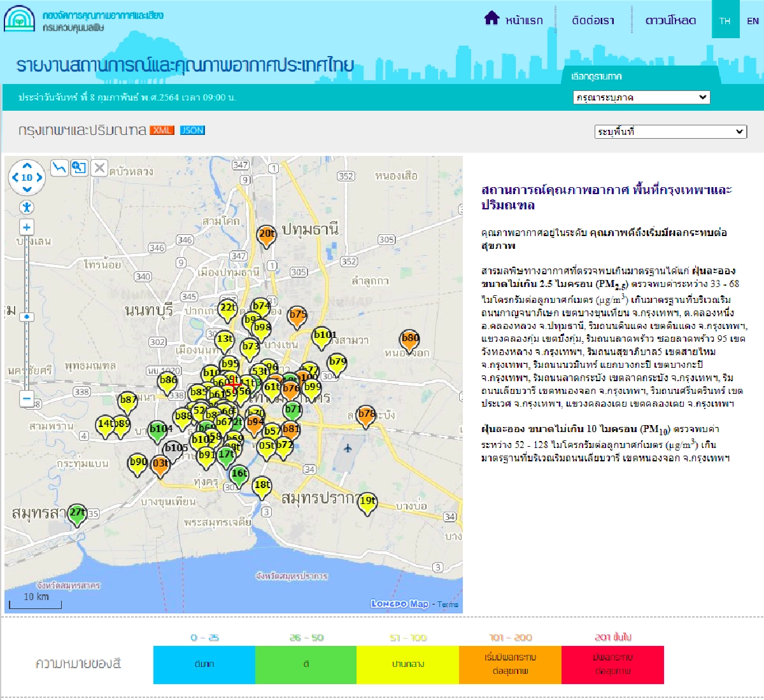Image resolution: width=764 pixels, height=700 pixels.
Task: Zoom out with the map minus button
Action: (27, 399)
